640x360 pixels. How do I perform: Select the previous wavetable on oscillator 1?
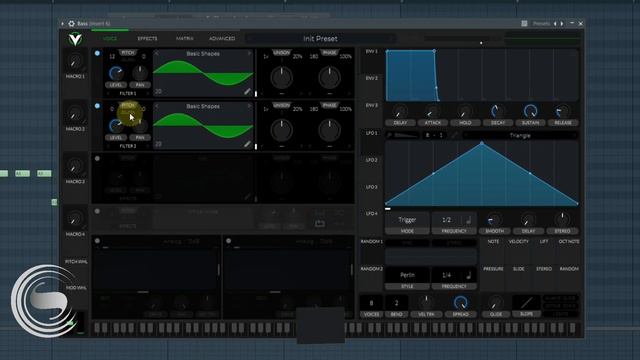click(157, 53)
